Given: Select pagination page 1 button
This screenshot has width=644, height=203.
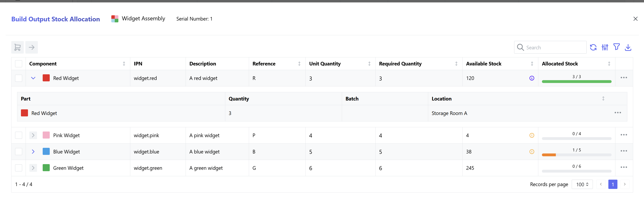Looking at the screenshot, I should click(x=613, y=184).
